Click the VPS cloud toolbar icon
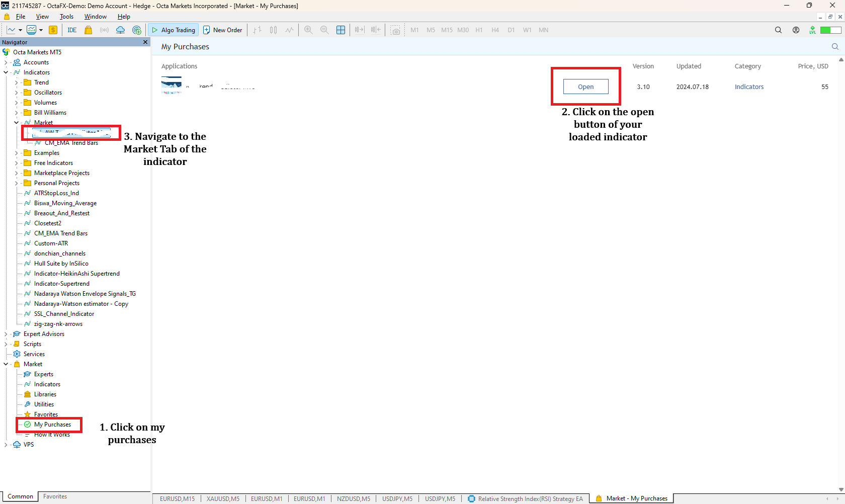 pos(120,30)
